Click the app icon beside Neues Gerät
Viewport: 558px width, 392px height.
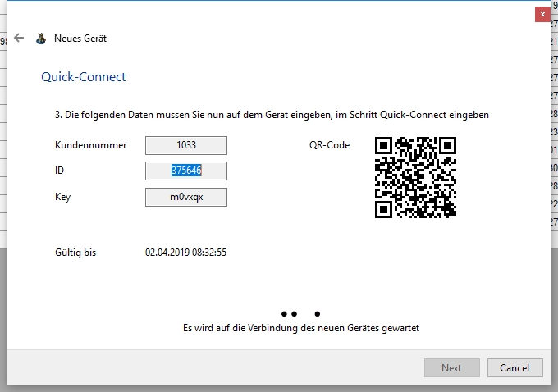[41, 39]
